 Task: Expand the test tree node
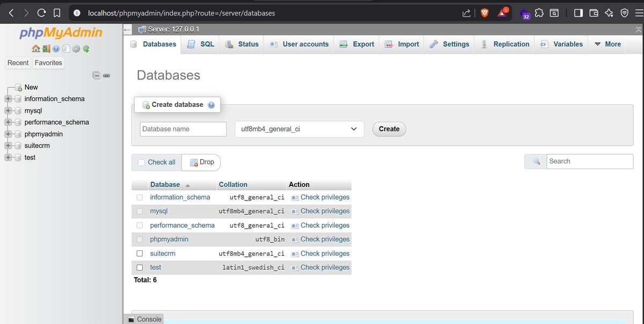click(x=8, y=157)
